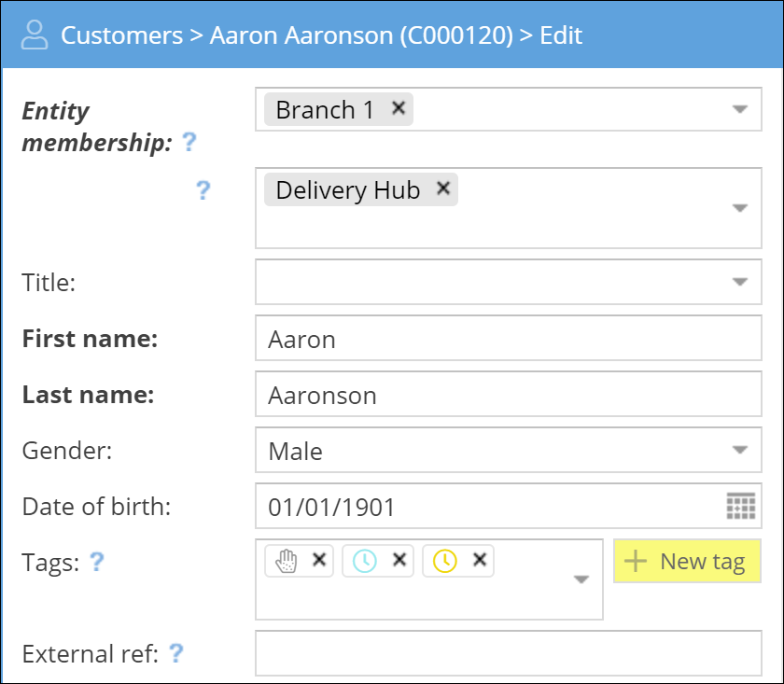Click the customer profile icon in header

coord(35,35)
